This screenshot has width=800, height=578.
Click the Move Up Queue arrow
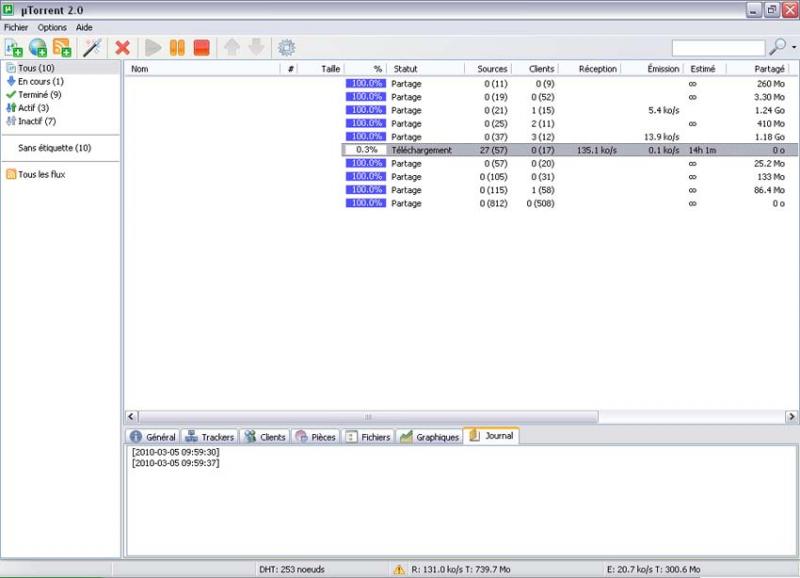tap(232, 47)
